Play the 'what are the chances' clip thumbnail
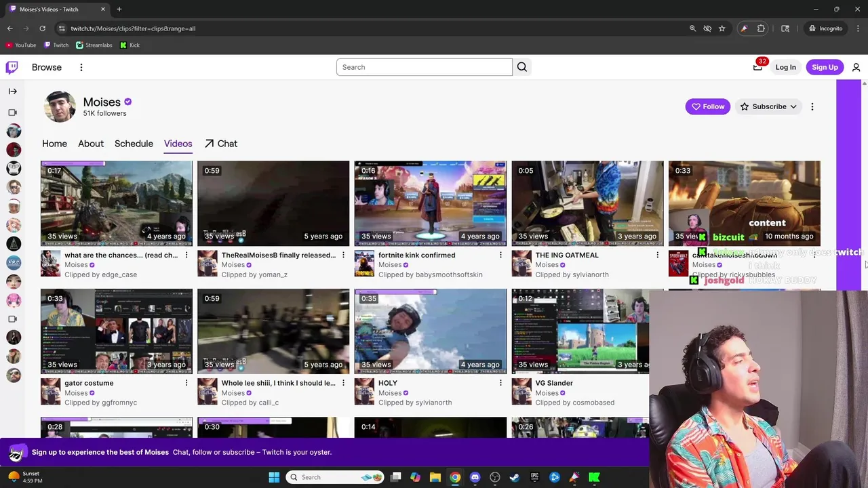This screenshot has width=868, height=488. (x=116, y=203)
